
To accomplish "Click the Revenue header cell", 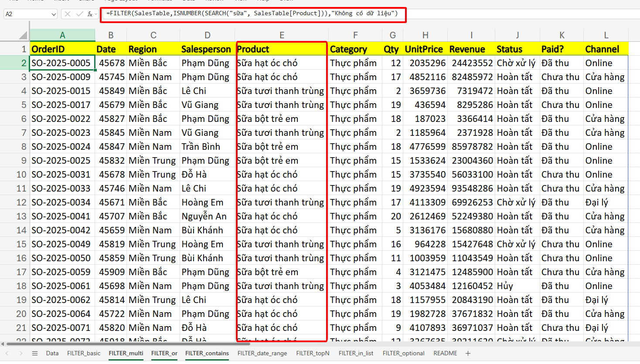I will click(x=471, y=49).
